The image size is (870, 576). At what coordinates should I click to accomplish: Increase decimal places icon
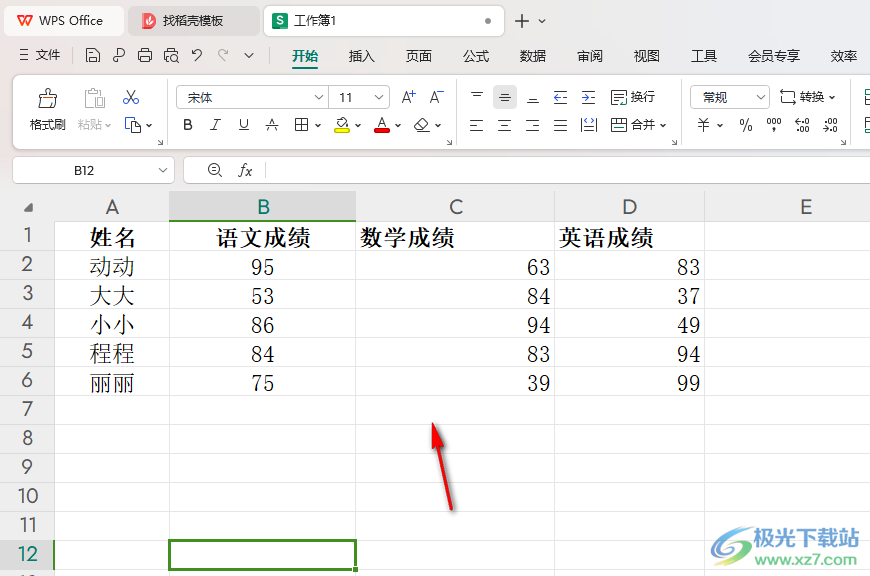coord(802,125)
